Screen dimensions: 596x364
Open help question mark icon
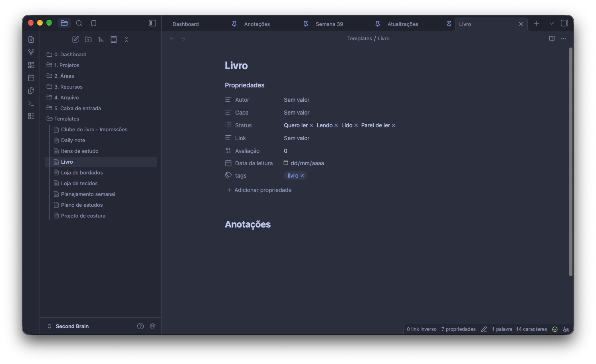(x=141, y=326)
